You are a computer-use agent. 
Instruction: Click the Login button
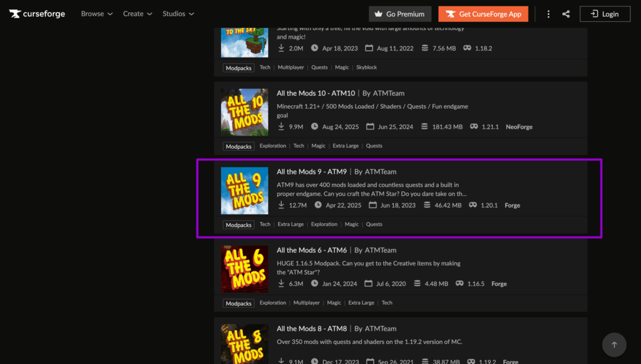(605, 14)
